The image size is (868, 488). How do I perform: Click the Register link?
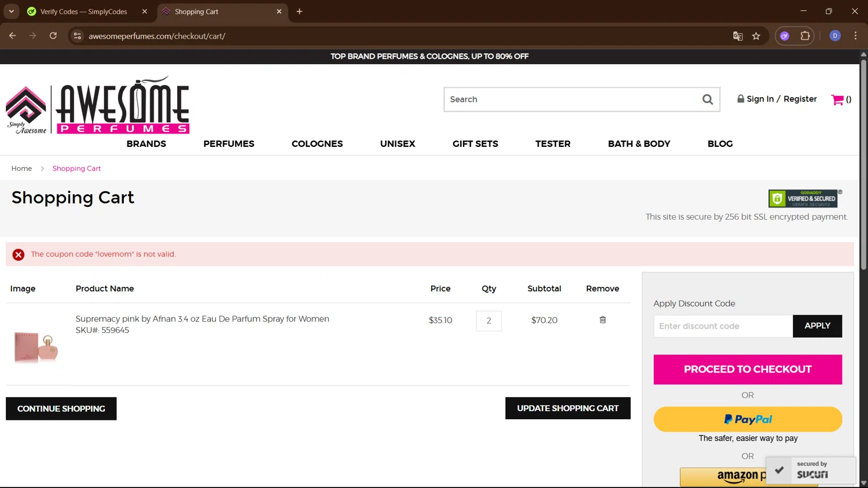800,99
